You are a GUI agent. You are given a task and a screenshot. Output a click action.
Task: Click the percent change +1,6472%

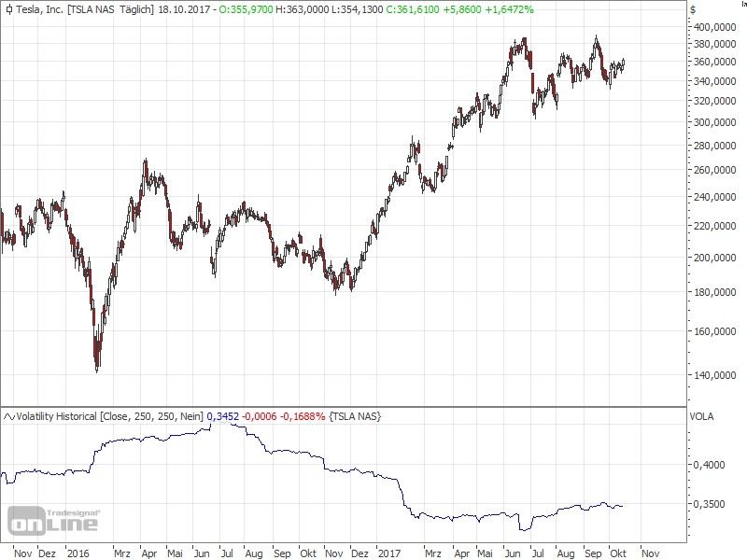click(x=509, y=9)
